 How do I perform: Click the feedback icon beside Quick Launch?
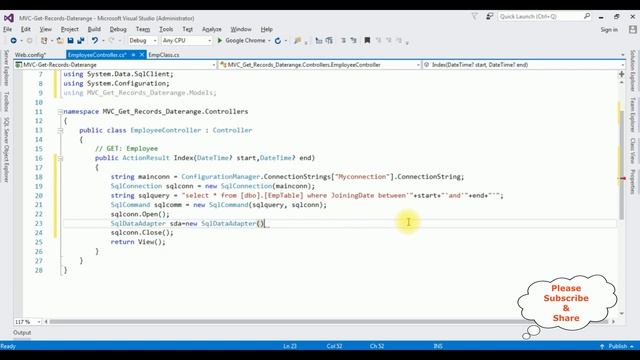[489, 16]
